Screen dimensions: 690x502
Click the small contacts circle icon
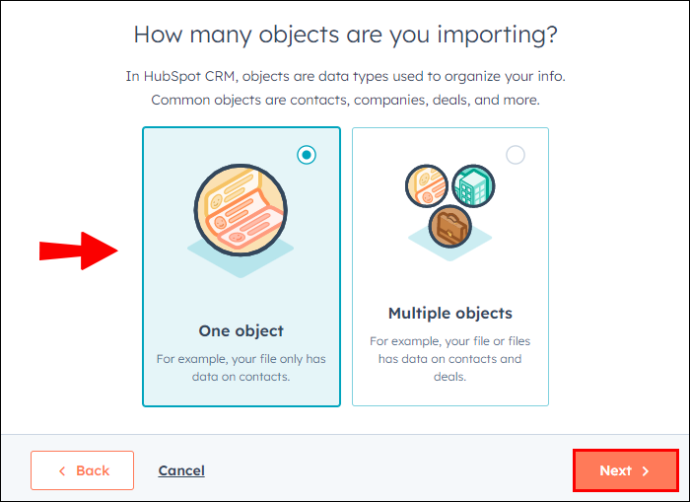426,186
